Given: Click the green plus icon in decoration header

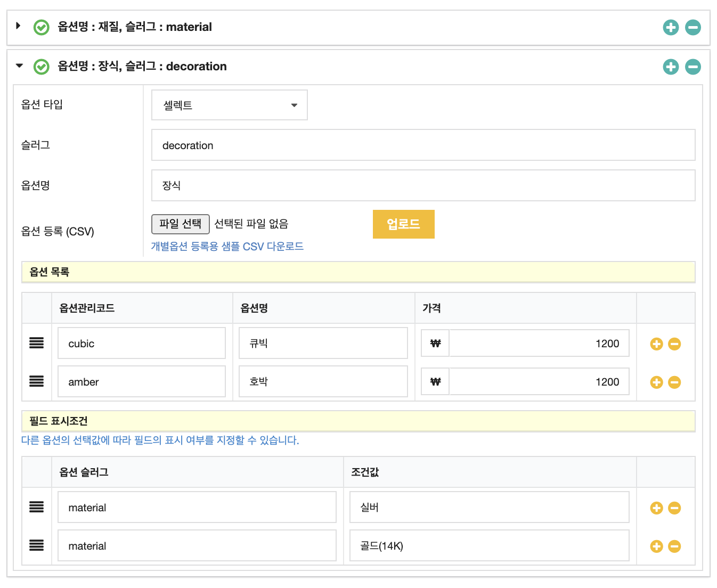Looking at the screenshot, I should (x=671, y=67).
